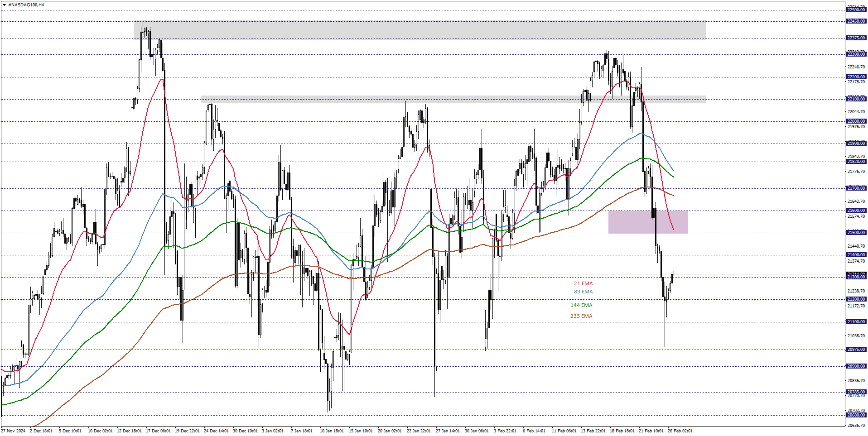Image resolution: width=868 pixels, height=436 pixels.
Task: Click the 13 Feb 22:01 time label
Action: (x=593, y=431)
